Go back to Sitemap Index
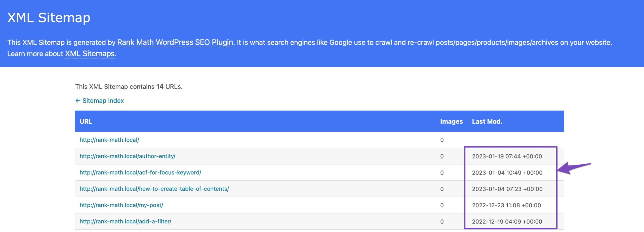The height and width of the screenshot is (232, 644). [103, 101]
